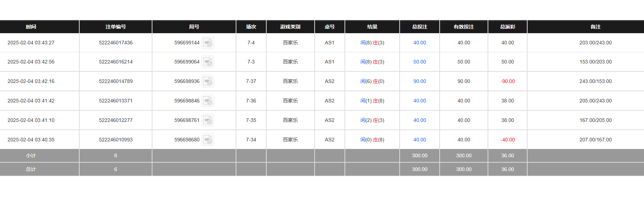This screenshot has width=644, height=202.
Task: Click the 40.00 bet link at 03:43:27
Action: click(x=419, y=43)
